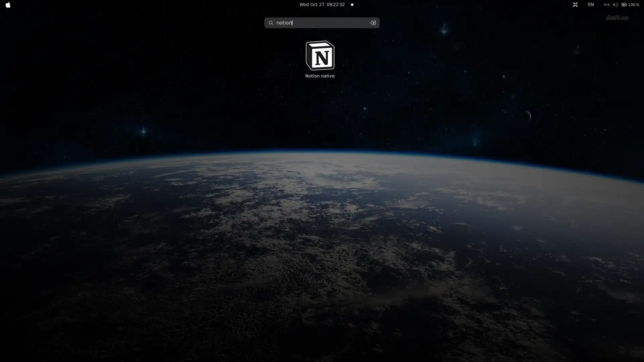Image resolution: width=644 pixels, height=362 pixels.
Task: Open system menu via 100 % label
Action: pyautogui.click(x=634, y=5)
